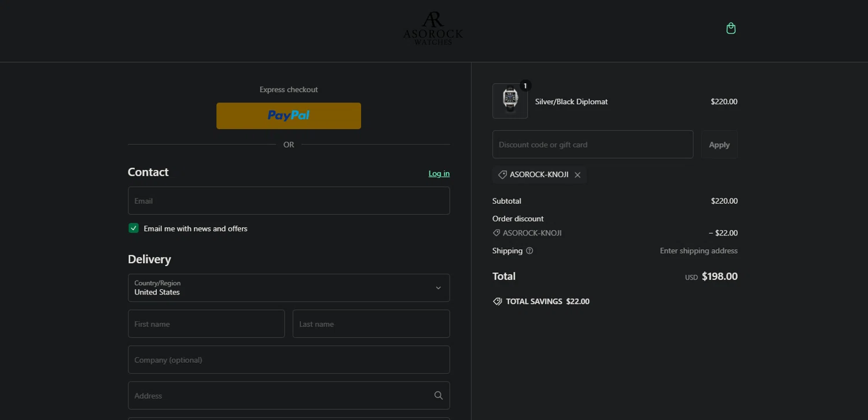Expand the Country/Region dropdown
The image size is (868, 420).
click(288, 288)
